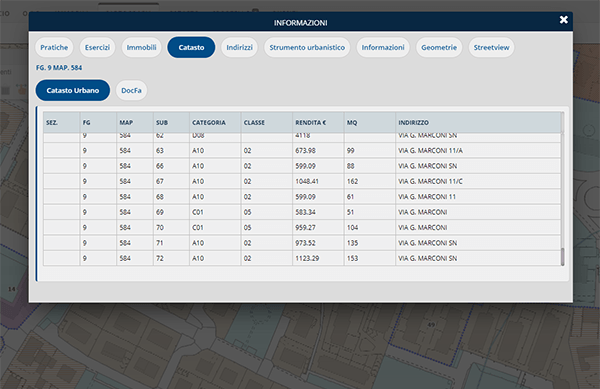The height and width of the screenshot is (389, 600).
Task: Select the Immobili tab
Action: pos(142,47)
